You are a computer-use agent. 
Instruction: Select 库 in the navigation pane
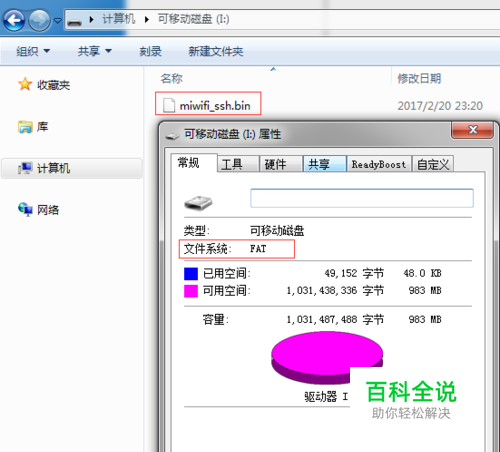42,127
